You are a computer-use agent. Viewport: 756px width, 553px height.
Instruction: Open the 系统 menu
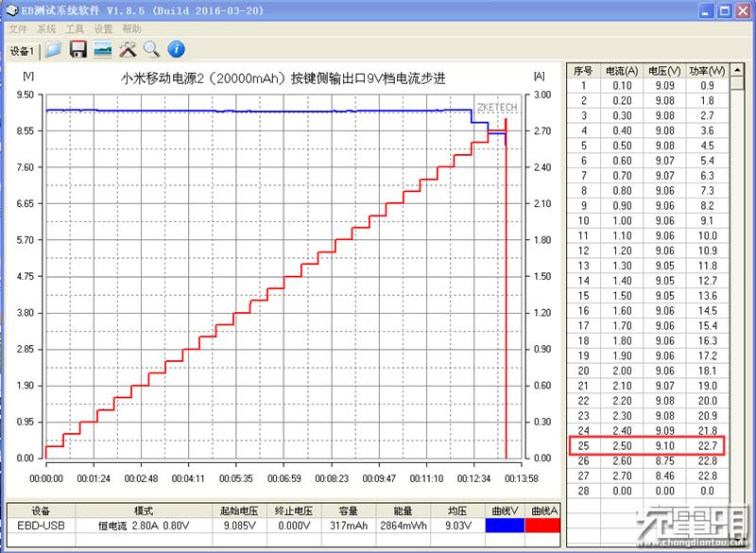pos(46,29)
